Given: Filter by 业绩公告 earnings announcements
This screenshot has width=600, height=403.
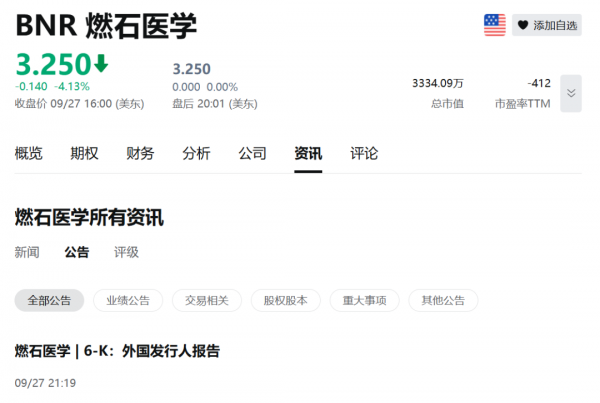Looking at the screenshot, I should (x=128, y=300).
